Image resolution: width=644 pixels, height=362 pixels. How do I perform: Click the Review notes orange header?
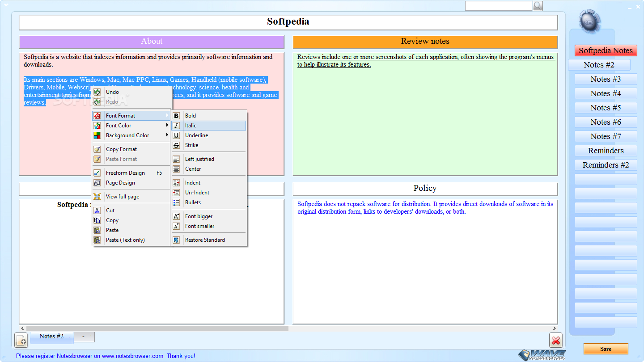click(425, 42)
